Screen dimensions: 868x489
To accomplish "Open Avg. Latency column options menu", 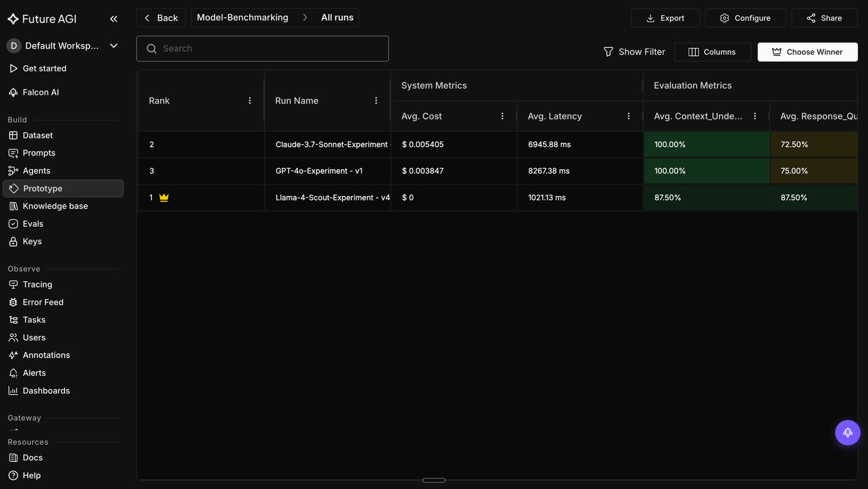I will pyautogui.click(x=628, y=116).
